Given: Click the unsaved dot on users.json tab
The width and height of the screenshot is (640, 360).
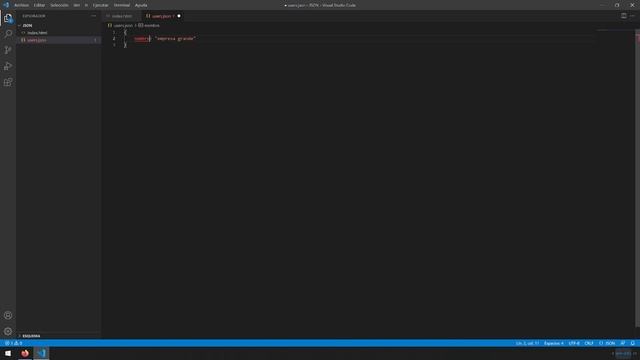Looking at the screenshot, I should coord(179,16).
